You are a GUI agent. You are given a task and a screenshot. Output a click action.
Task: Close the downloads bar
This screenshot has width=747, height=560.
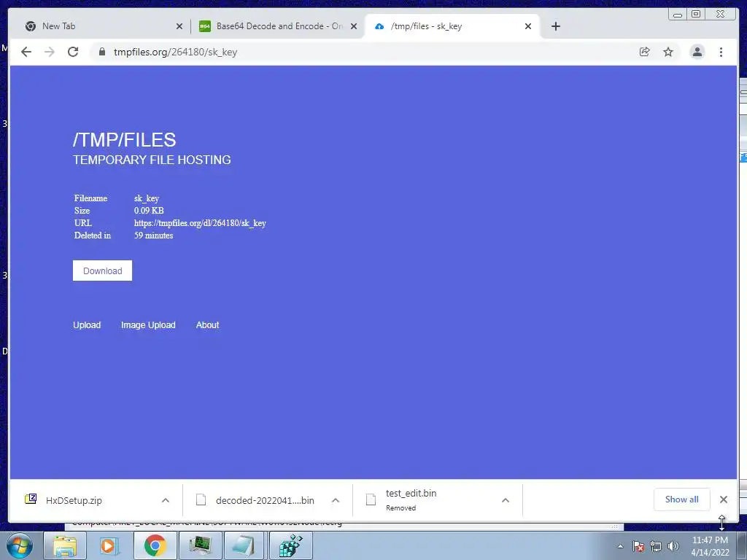(723, 499)
